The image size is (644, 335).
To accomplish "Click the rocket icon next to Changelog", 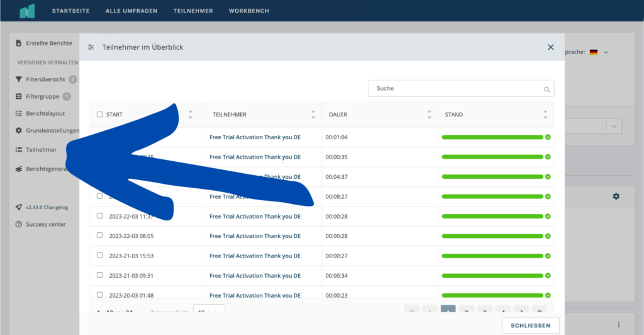I will (x=19, y=207).
